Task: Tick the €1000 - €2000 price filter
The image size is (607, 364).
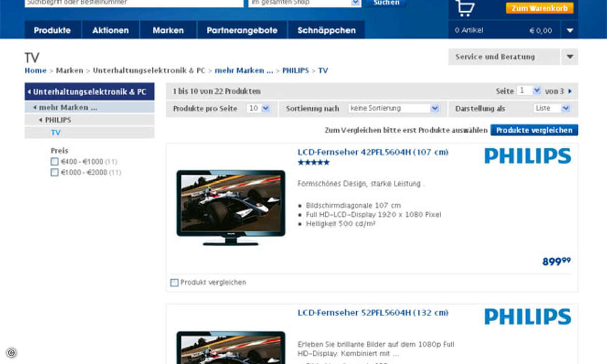Action: click(55, 172)
